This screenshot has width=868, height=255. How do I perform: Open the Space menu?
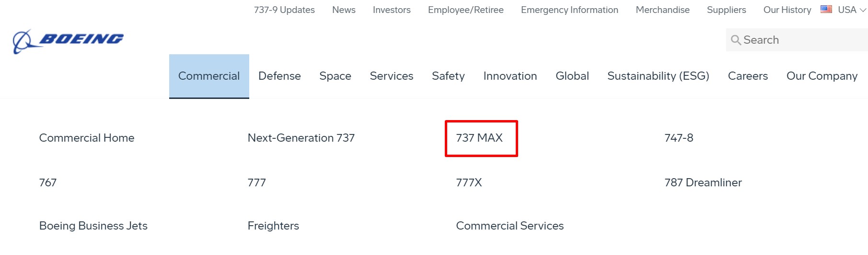pos(335,76)
